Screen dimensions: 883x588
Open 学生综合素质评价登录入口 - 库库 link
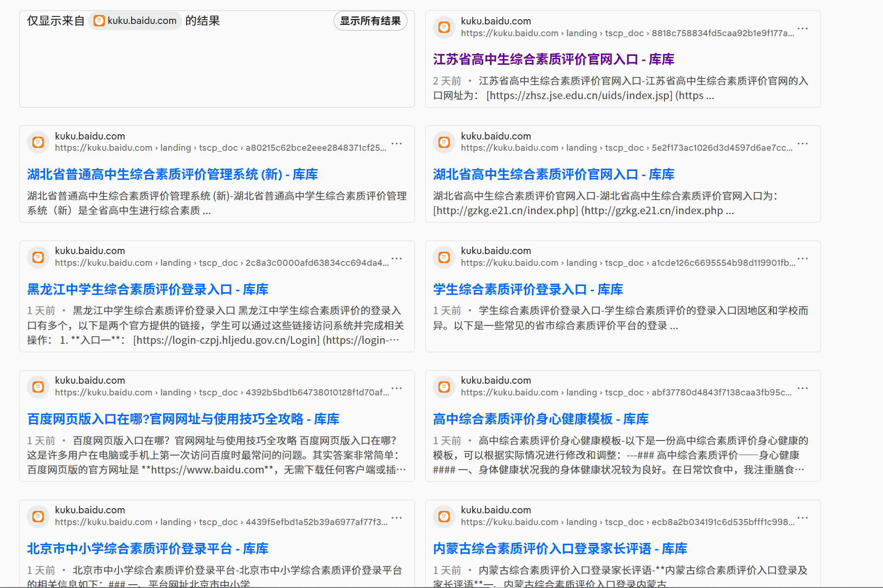(x=528, y=289)
